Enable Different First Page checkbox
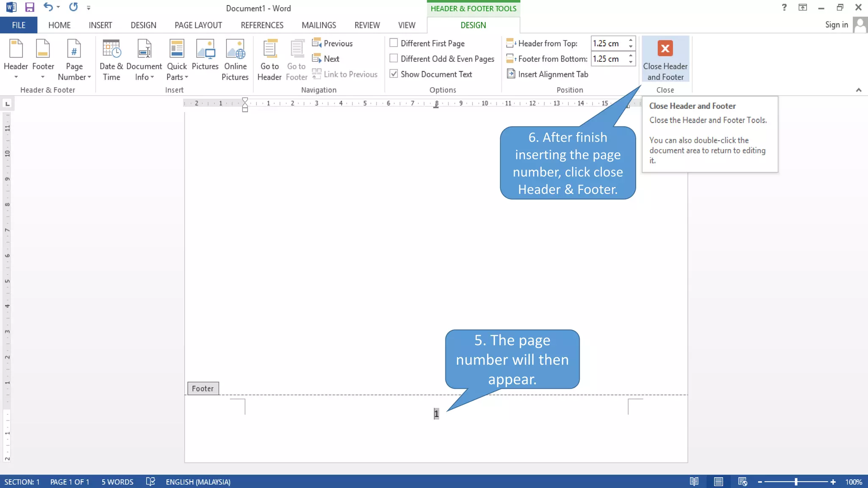Screen dimensions: 868x488 point(394,43)
